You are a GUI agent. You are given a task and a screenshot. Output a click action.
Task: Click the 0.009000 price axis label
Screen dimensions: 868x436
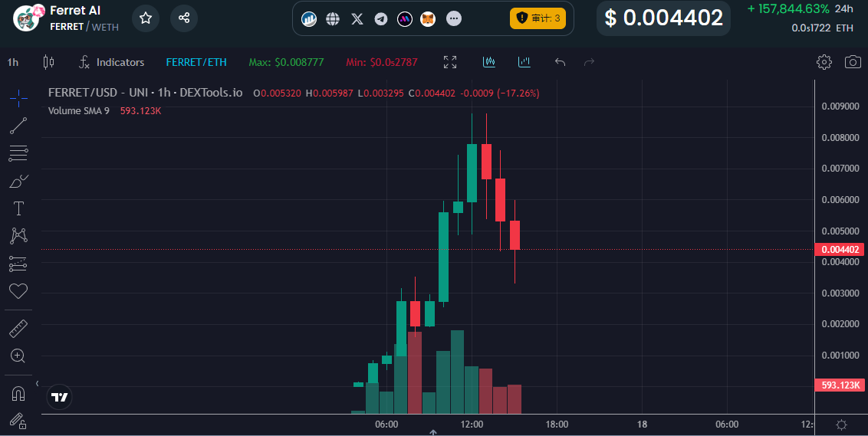point(840,107)
